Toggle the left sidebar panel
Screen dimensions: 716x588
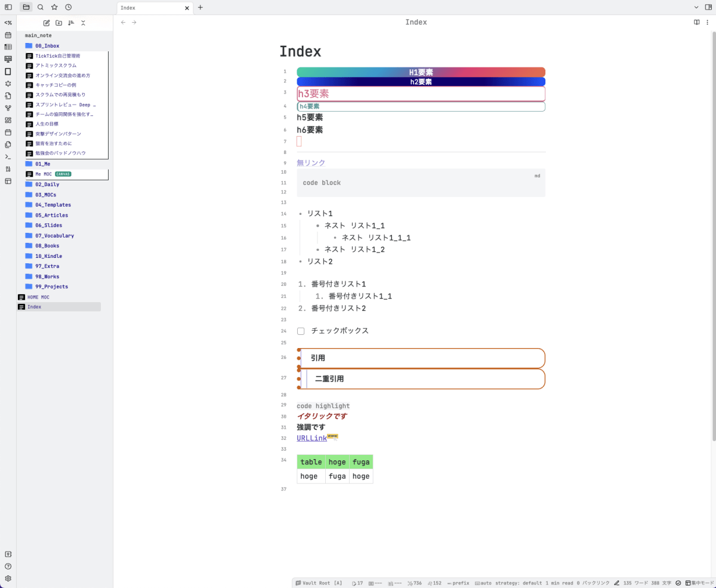point(8,7)
